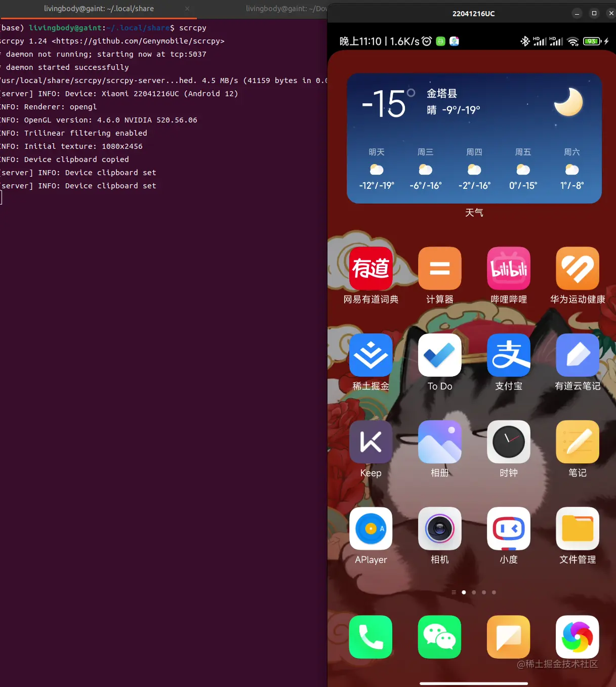Open 文件管理 file manager app
The image size is (616, 687).
[x=578, y=529]
